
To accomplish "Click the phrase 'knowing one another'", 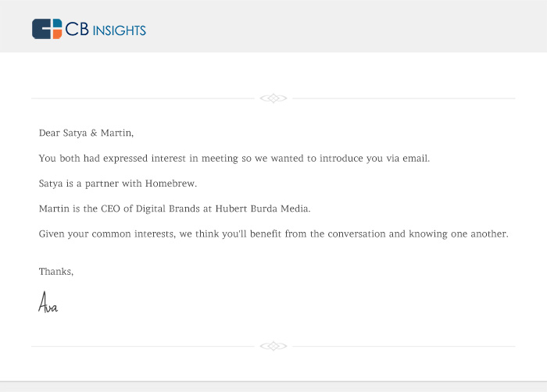I will pyautogui.click(x=458, y=234).
